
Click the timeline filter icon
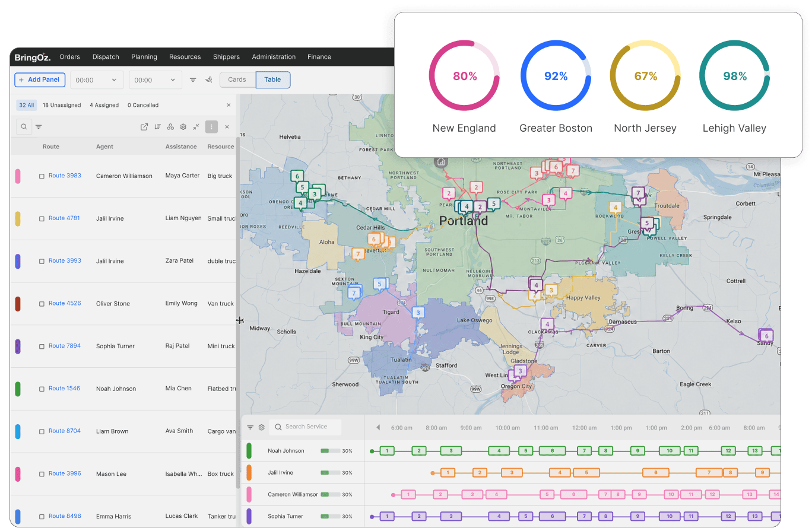250,427
